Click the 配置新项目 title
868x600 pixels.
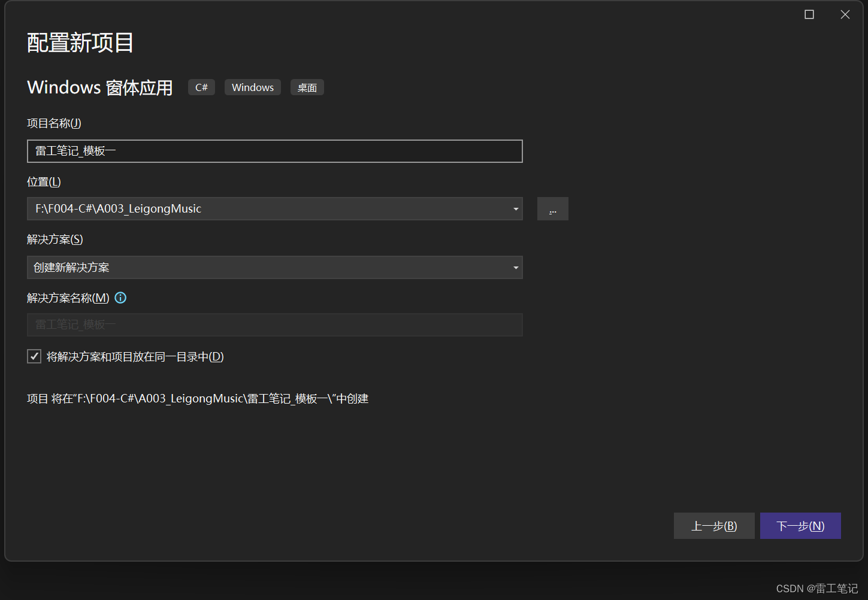pos(80,43)
